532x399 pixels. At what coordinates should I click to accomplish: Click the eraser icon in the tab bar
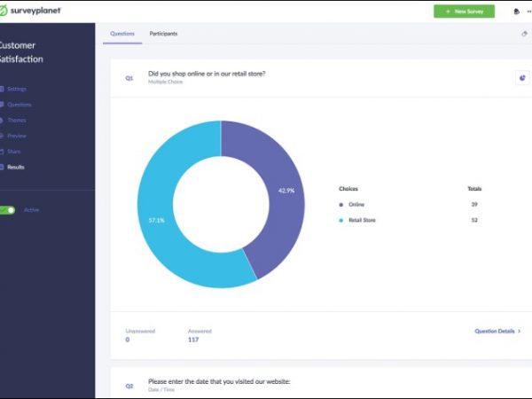pos(524,34)
